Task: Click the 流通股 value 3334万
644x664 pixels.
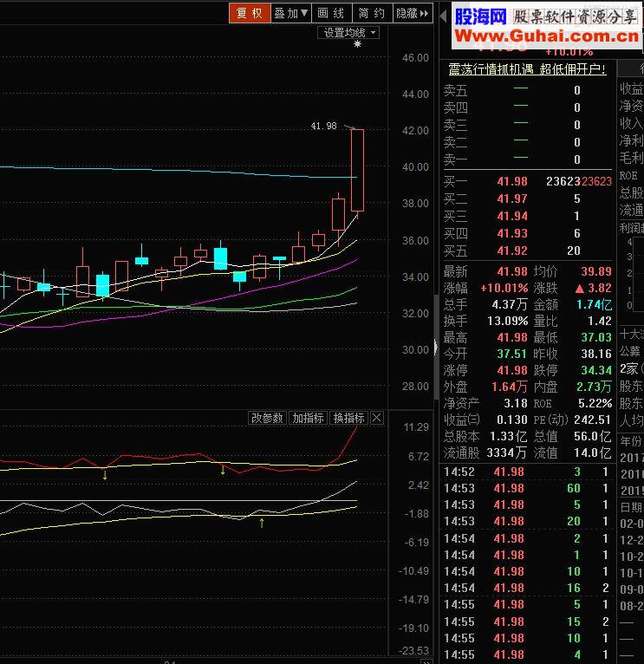Action: (x=507, y=453)
